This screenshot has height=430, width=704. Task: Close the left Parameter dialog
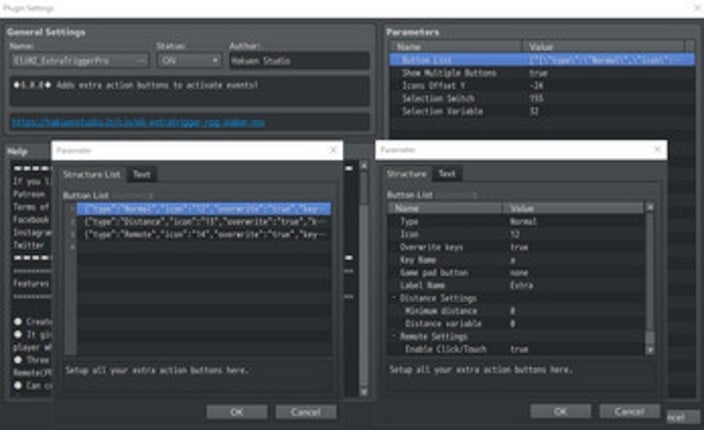333,150
